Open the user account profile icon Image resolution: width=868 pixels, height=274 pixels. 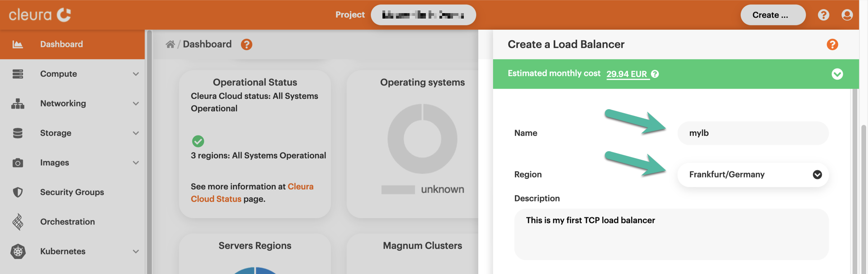847,15
